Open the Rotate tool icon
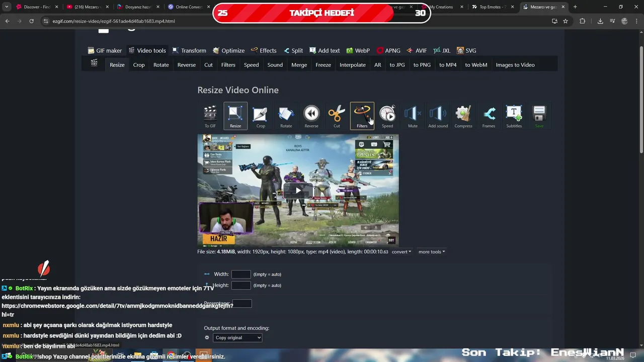The width and height of the screenshot is (644, 362). click(x=286, y=116)
